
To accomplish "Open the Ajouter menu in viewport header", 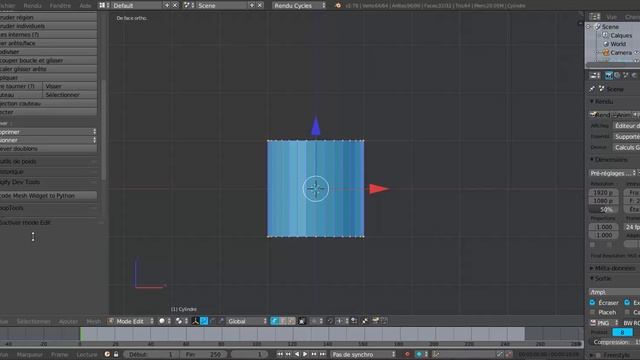I will 68,321.
